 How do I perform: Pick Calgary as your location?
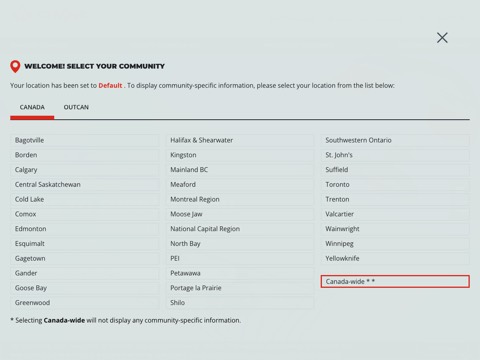point(85,170)
